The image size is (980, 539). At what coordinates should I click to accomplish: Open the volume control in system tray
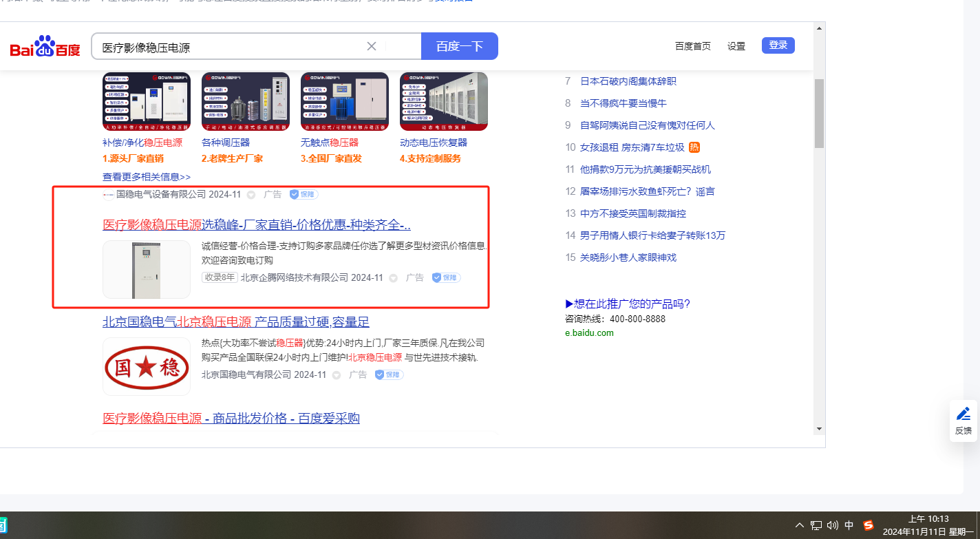point(833,525)
